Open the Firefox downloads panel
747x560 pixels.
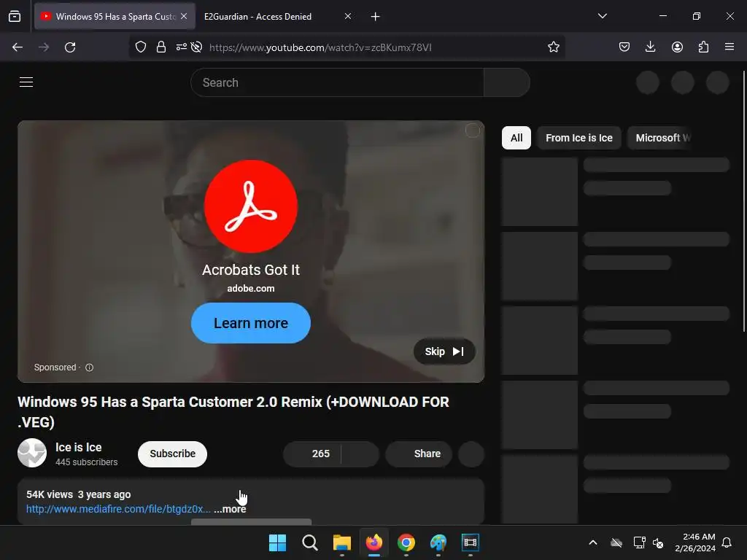(650, 47)
